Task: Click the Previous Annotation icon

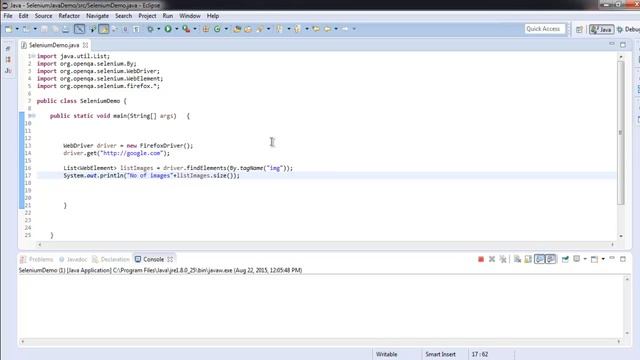Action: click(298, 29)
